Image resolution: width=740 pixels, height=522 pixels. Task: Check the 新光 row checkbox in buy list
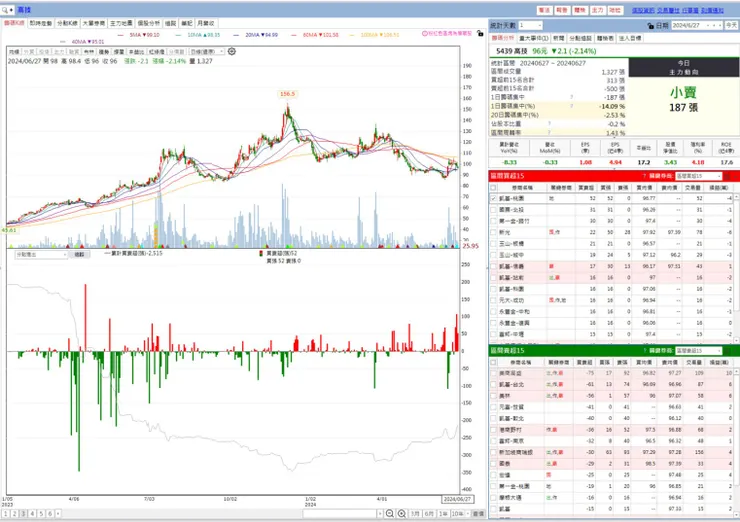493,233
